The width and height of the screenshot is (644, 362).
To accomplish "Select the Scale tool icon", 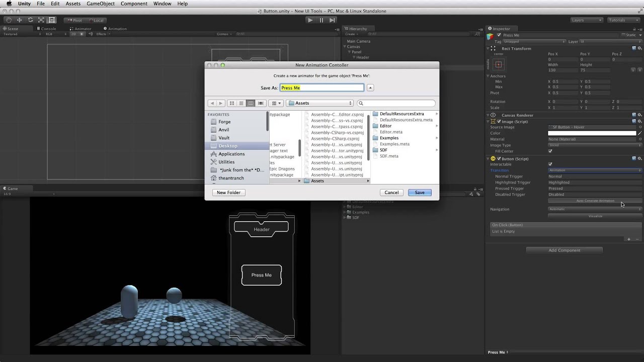I will (41, 20).
